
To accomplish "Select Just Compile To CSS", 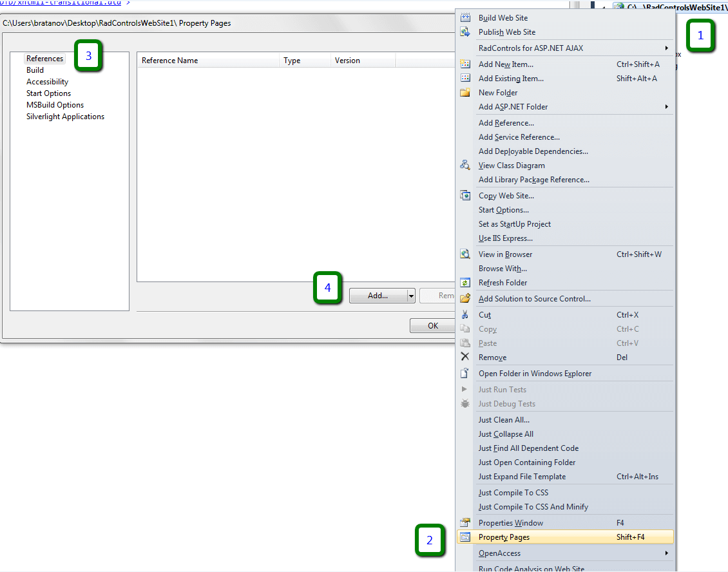I will pyautogui.click(x=513, y=493).
